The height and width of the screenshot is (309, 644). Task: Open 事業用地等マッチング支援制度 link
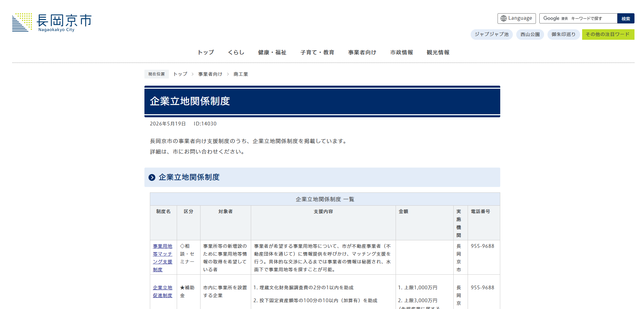163,258
